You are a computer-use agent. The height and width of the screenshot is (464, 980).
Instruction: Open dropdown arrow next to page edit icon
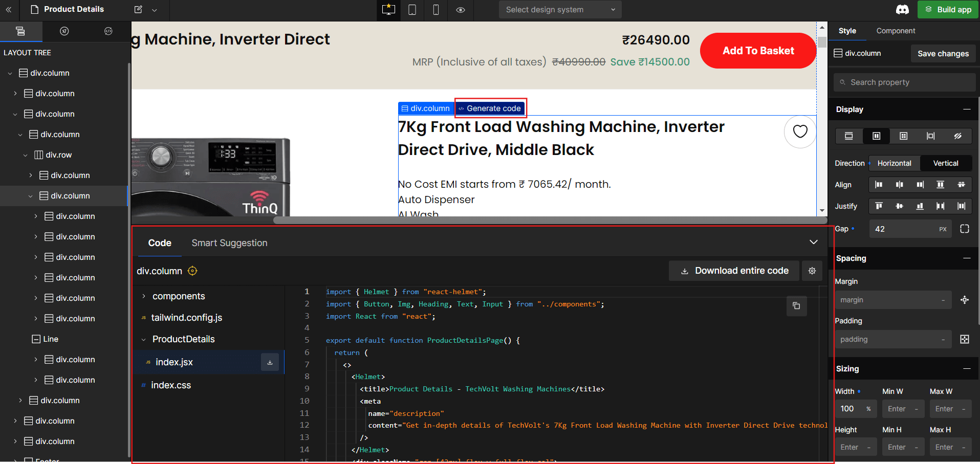(155, 10)
